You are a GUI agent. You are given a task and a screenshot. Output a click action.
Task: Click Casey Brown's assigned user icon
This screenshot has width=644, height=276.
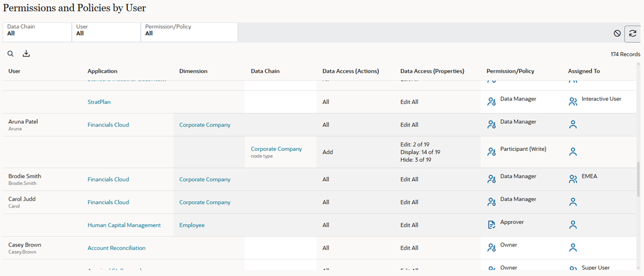pos(573,248)
